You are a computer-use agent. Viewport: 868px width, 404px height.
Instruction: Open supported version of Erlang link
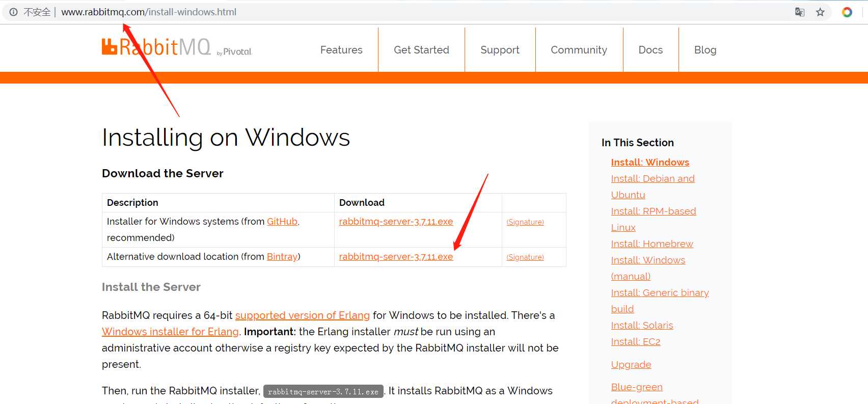(x=303, y=315)
